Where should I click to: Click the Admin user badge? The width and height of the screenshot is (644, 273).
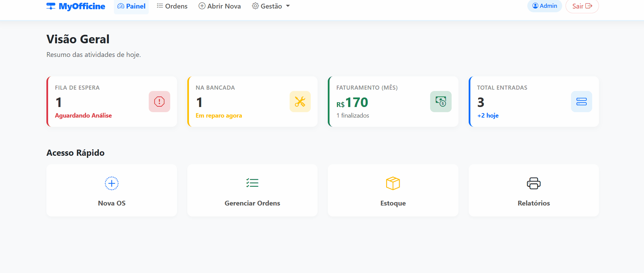[544, 6]
